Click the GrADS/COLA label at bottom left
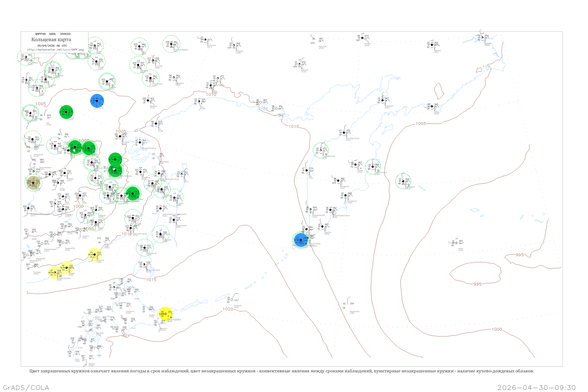 26,387
